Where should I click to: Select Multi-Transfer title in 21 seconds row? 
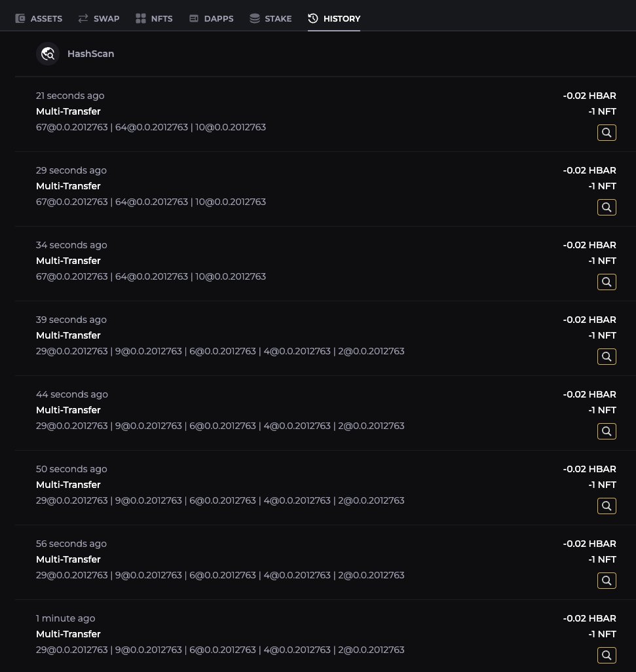click(x=68, y=111)
